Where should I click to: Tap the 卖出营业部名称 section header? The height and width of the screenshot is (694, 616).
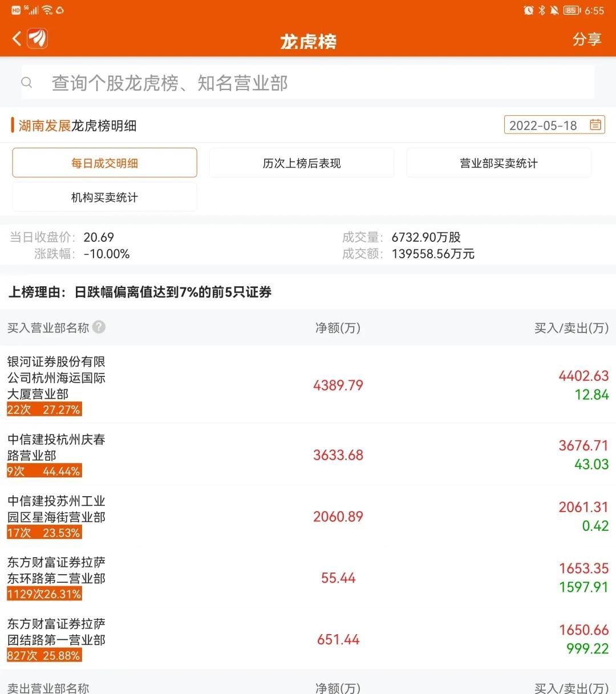click(48, 688)
